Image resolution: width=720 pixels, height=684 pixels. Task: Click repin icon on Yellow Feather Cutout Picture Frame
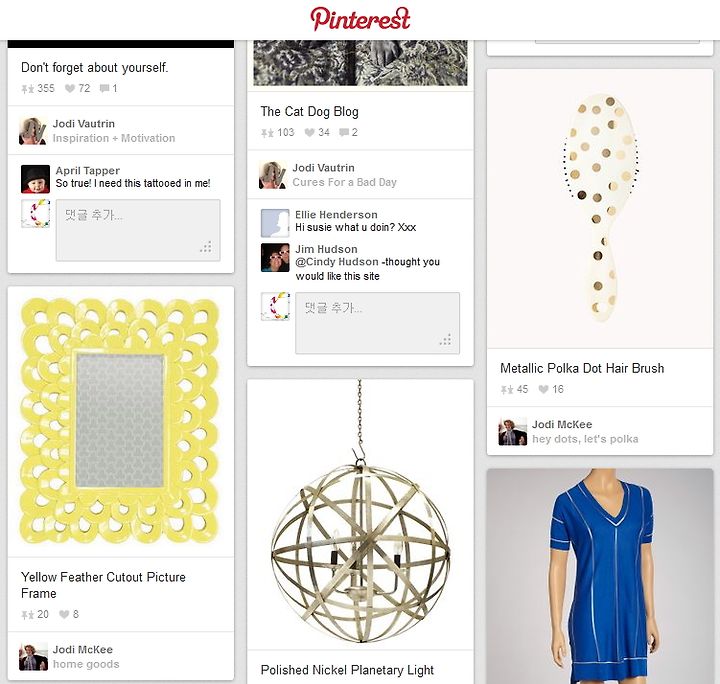pyautogui.click(x=28, y=615)
